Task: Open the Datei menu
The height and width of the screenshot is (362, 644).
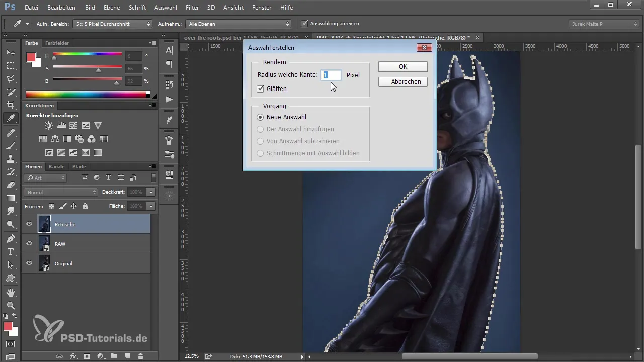Action: click(31, 8)
